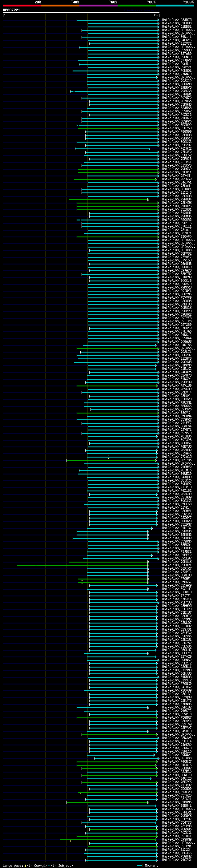Open hit UniRef100_C1EB90
Viewport: 197px width, 868px height.
pos(177,23)
